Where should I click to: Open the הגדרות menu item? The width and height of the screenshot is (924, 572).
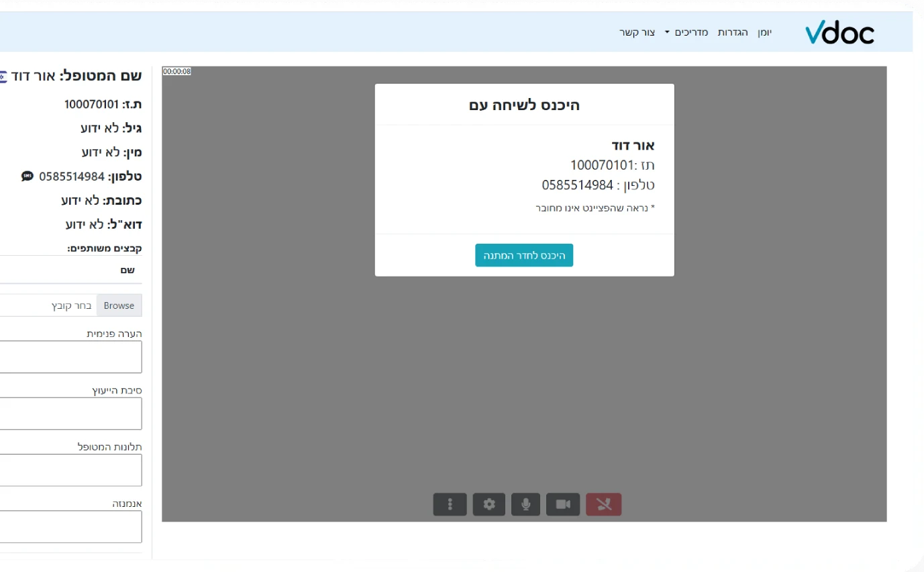point(733,32)
